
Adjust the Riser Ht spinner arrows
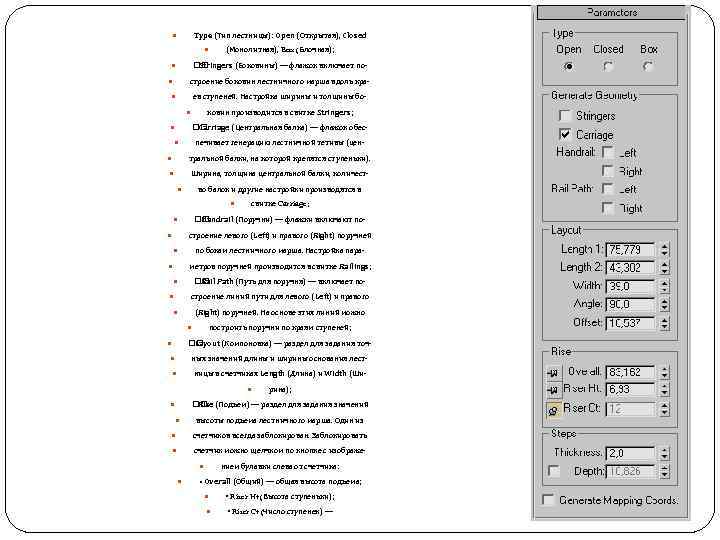point(664,390)
